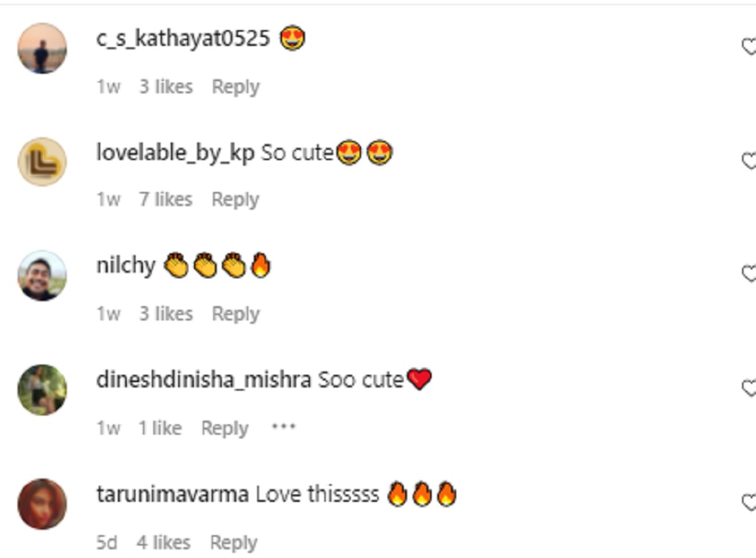The width and height of the screenshot is (756, 558).
Task: Reply to c_s_kathayat0525's comment
Action: pyautogui.click(x=235, y=86)
